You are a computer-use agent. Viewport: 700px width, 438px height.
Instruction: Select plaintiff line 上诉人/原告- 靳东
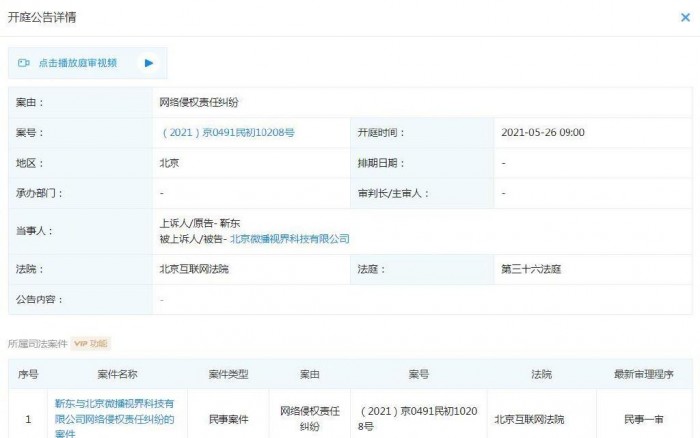pyautogui.click(x=200, y=223)
